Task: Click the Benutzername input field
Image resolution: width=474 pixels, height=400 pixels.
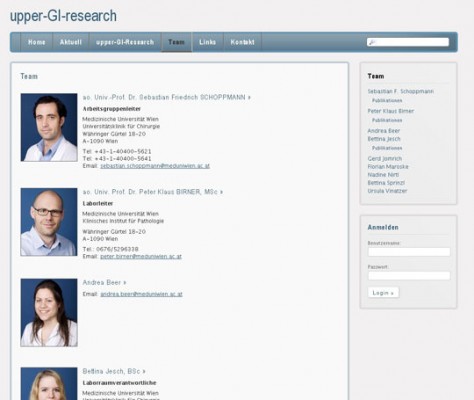Action: tap(409, 252)
